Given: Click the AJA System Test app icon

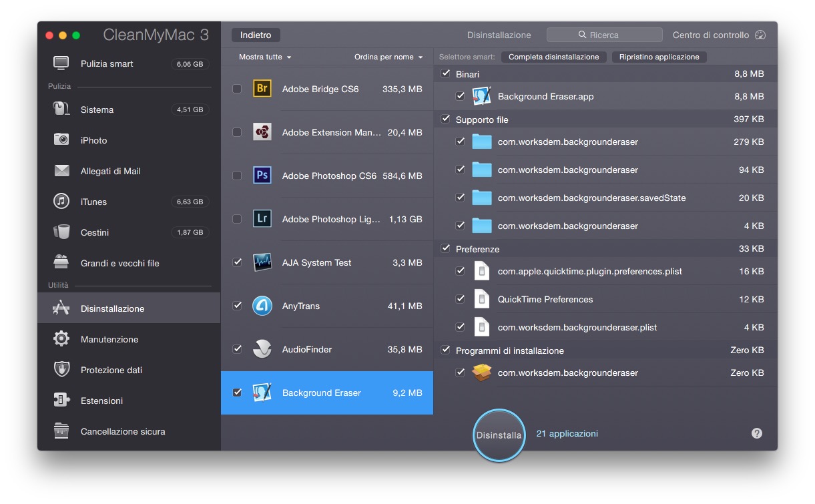Looking at the screenshot, I should [x=262, y=262].
